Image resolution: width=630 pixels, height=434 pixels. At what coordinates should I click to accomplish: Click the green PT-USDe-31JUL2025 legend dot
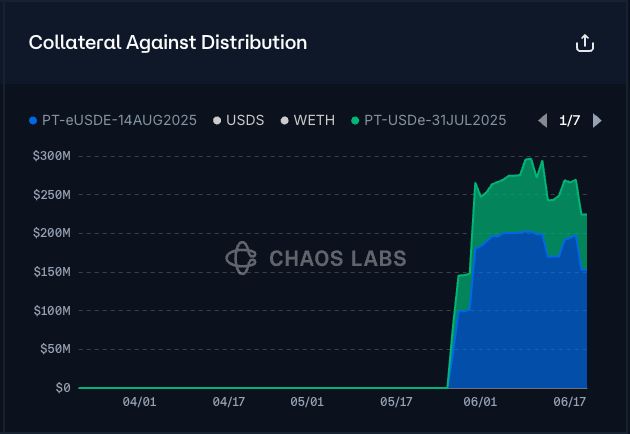[355, 121]
